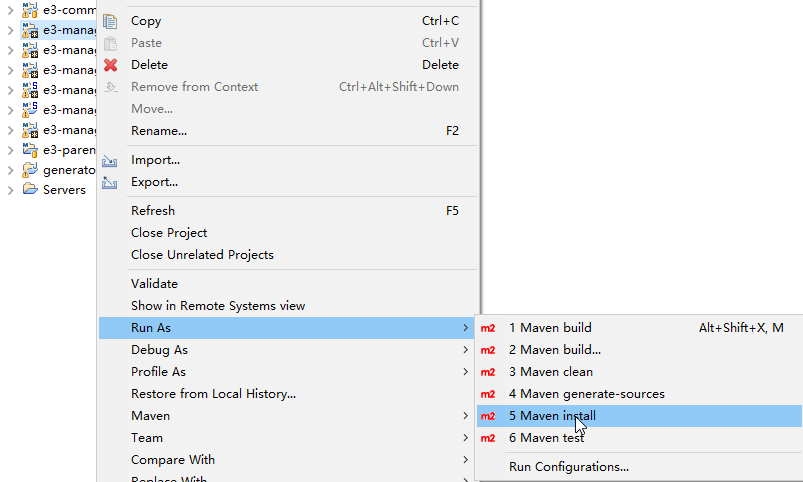The width and height of the screenshot is (803, 482).
Task: Click the Servers folder icon
Action: [30, 190]
